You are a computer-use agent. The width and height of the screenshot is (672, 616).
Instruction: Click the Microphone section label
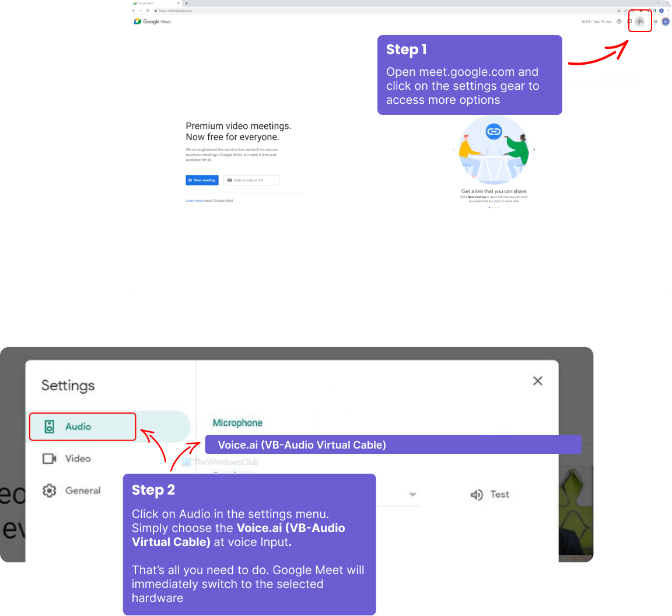(x=237, y=423)
